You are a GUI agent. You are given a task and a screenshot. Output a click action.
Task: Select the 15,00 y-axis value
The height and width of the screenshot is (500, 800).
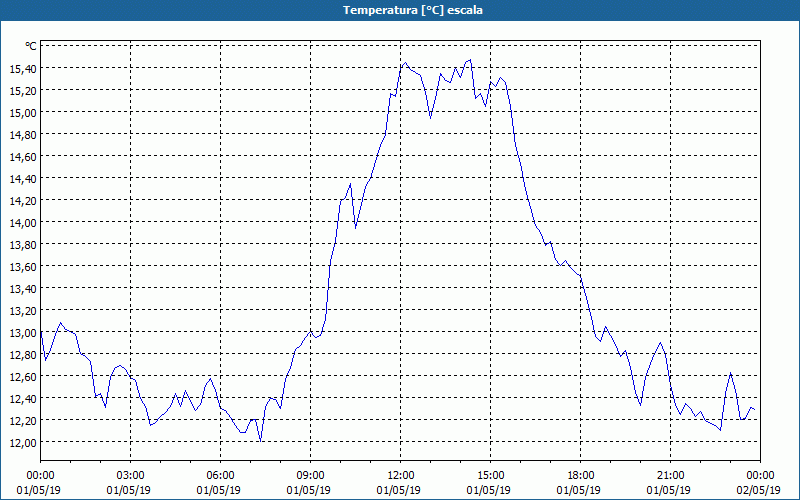23,112
